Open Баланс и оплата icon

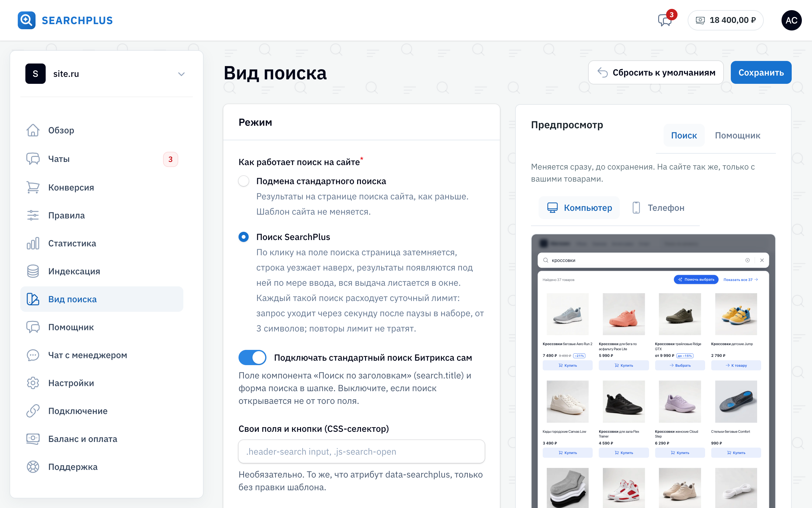(x=33, y=439)
